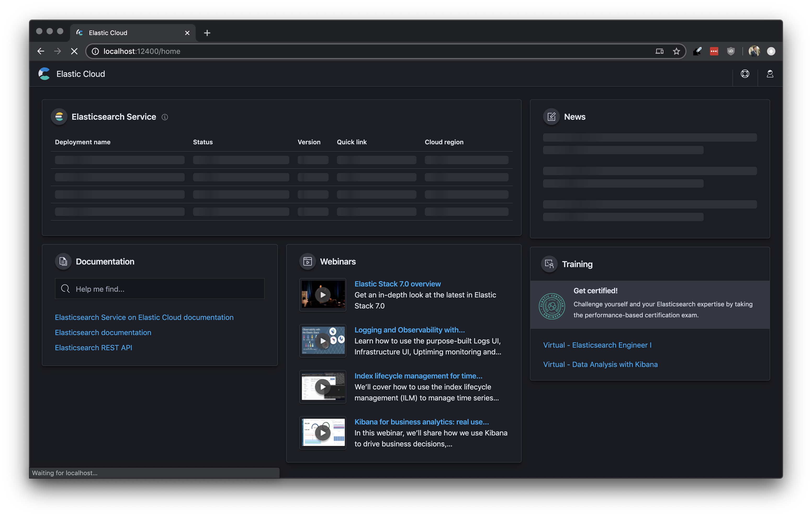This screenshot has width=812, height=517.
Task: Open Virtual - Data Analysis with Kibana link
Action: 600,364
